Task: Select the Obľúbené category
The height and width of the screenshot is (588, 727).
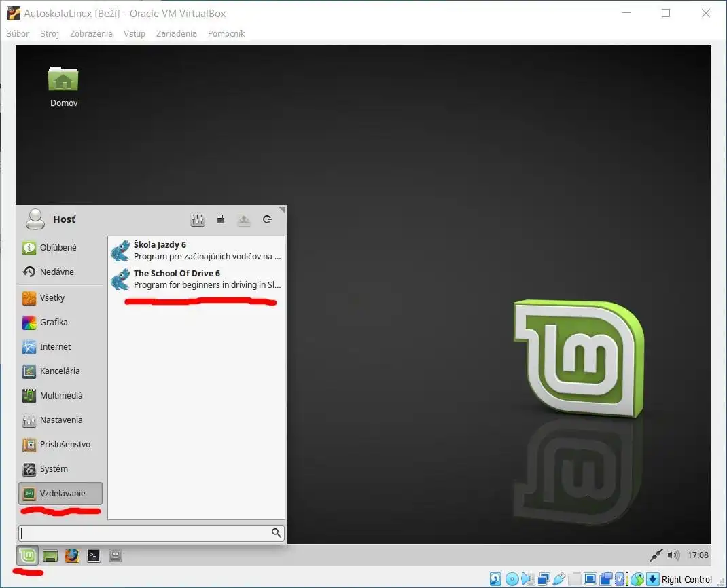Action: coord(60,247)
